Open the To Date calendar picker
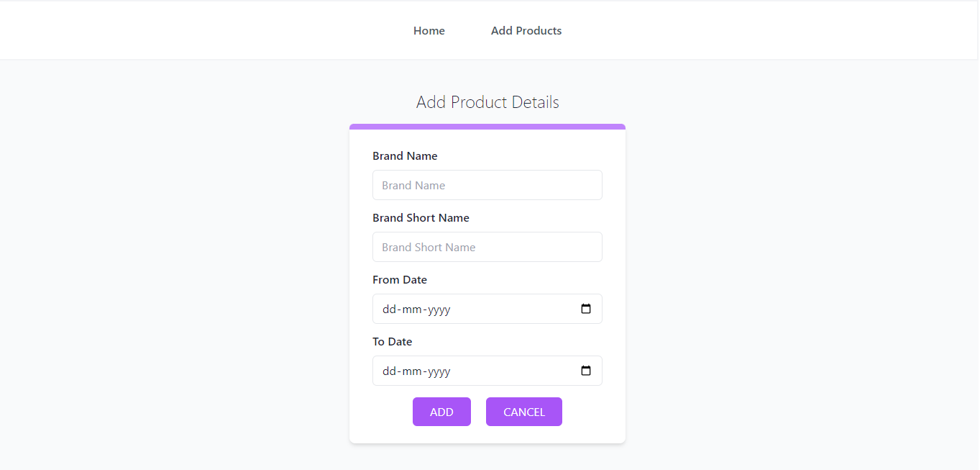This screenshot has width=980, height=470. coord(586,370)
